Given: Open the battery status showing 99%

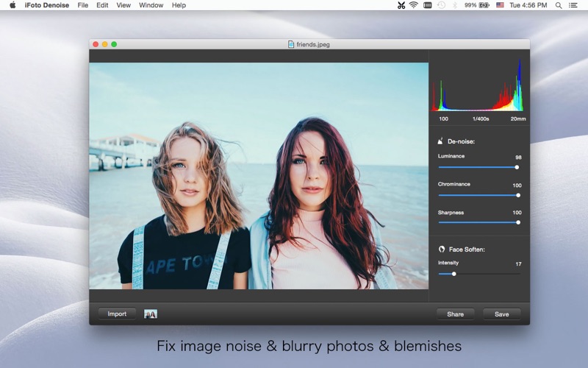Looking at the screenshot, I should click(477, 5).
